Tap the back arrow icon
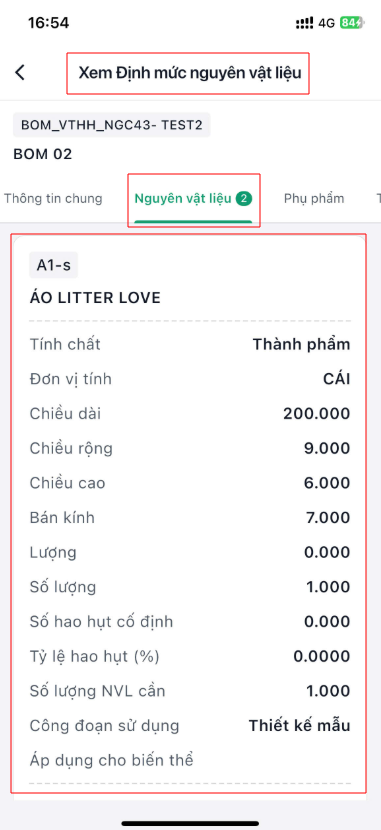Screen dimensions: 381x830 tap(20, 73)
